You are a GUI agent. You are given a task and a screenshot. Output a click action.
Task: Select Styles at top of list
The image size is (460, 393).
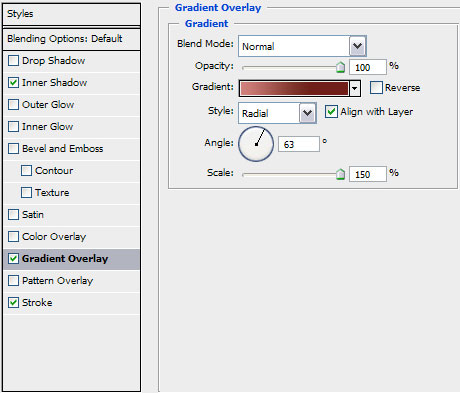[x=71, y=14]
